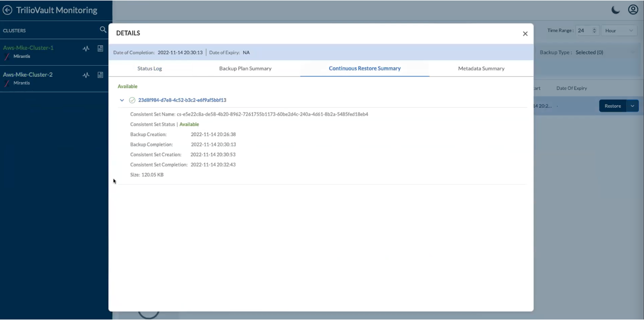This screenshot has width=644, height=320.
Task: Click the back arrow beside TrilioVault Monitoring
Action: 8,10
